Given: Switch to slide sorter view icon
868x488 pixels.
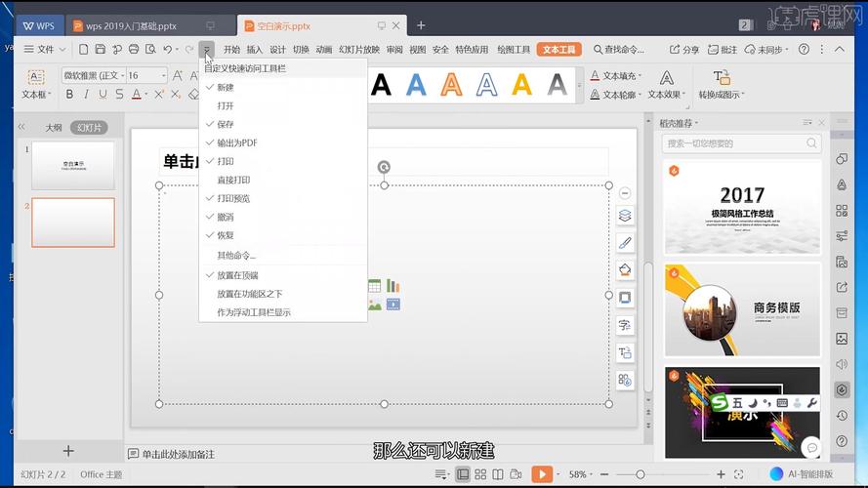Looking at the screenshot, I should (x=480, y=474).
